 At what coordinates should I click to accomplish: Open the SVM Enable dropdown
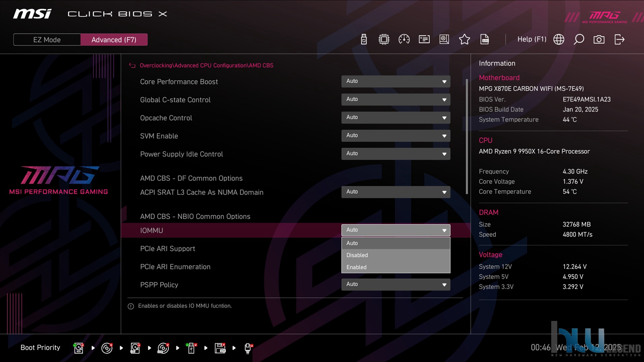[396, 136]
